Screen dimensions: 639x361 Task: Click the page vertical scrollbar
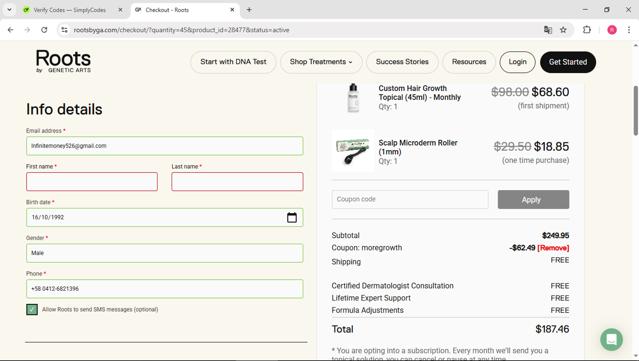[635, 111]
